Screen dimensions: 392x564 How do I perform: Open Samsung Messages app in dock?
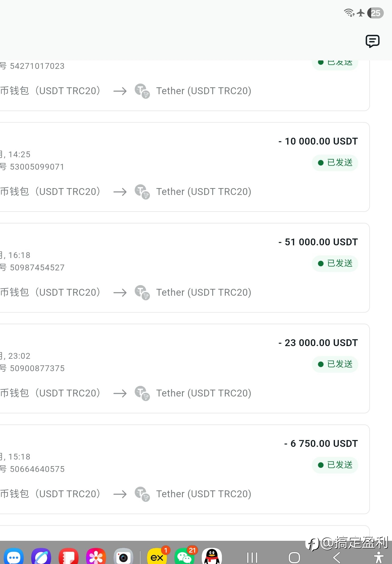tap(14, 557)
